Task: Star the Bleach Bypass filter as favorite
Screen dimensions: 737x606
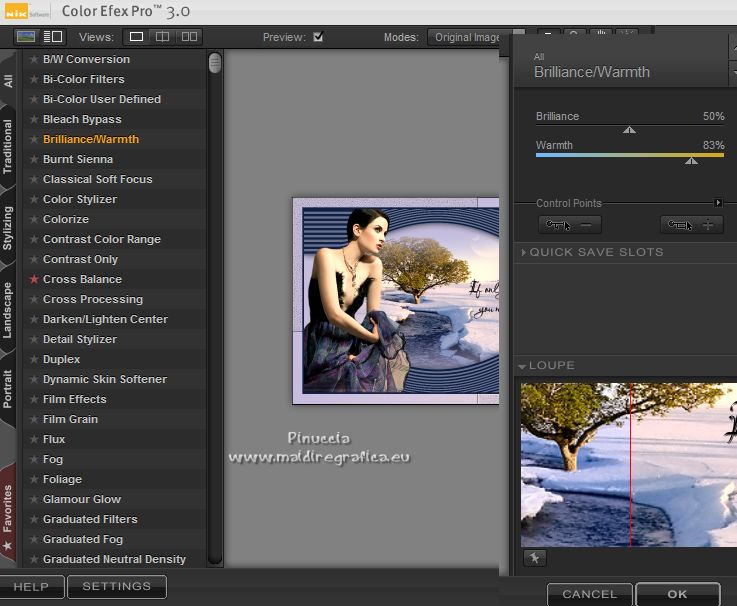Action: (x=34, y=119)
